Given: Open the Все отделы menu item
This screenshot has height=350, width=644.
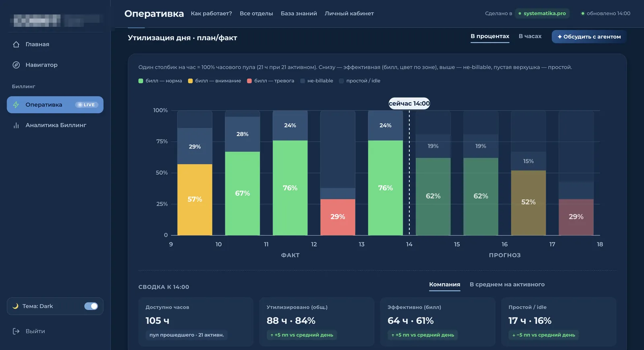Looking at the screenshot, I should coord(256,13).
